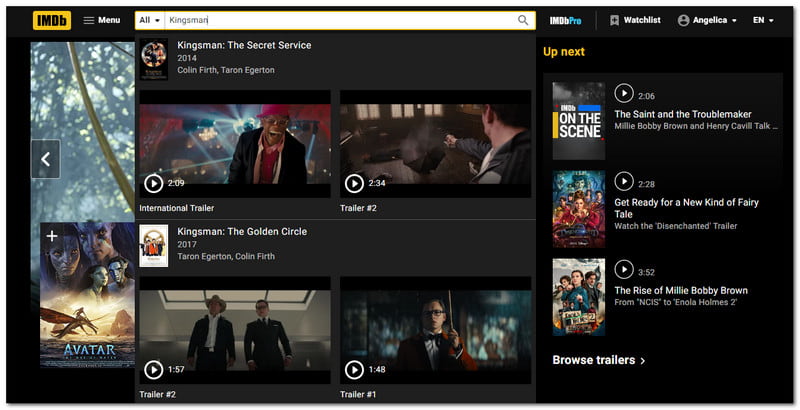This screenshot has width=800, height=410.
Task: Open the hamburger Menu
Action: pos(102,20)
